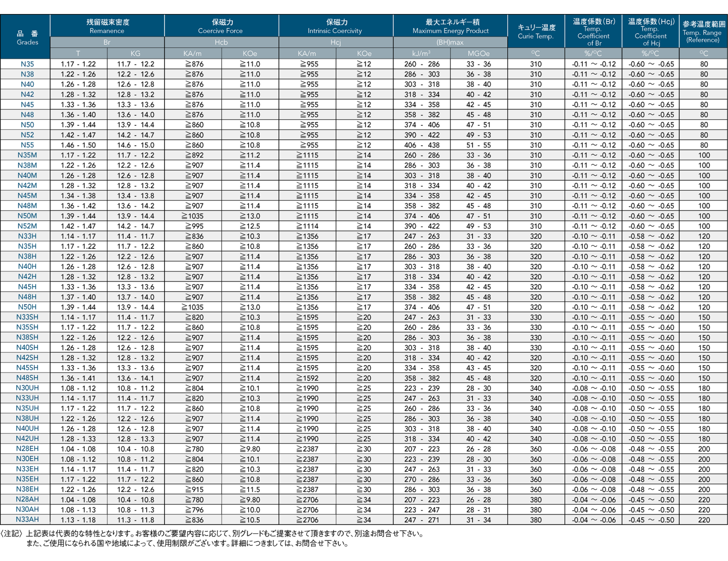Click the N35 grade label
This screenshot has height=561, width=728.
pos(27,64)
